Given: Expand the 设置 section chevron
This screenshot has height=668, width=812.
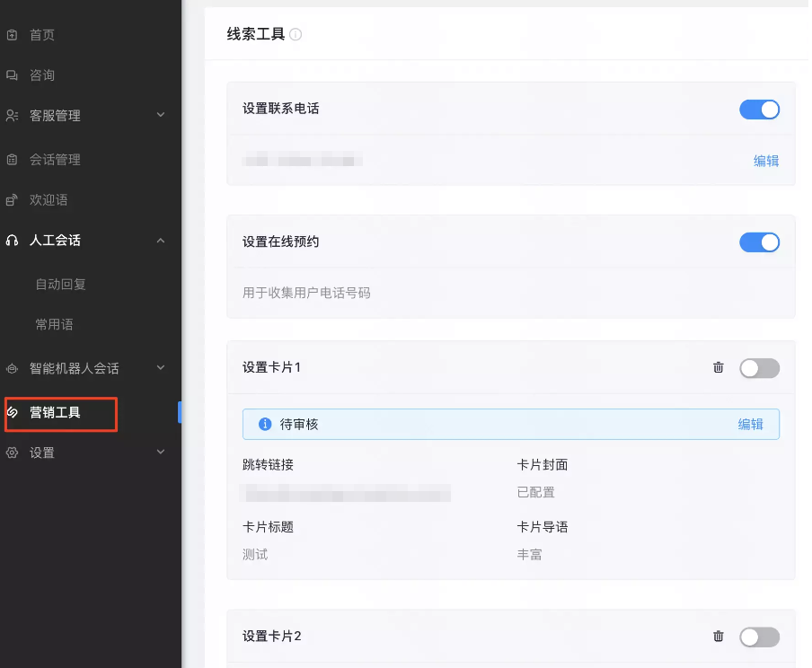Looking at the screenshot, I should [161, 453].
